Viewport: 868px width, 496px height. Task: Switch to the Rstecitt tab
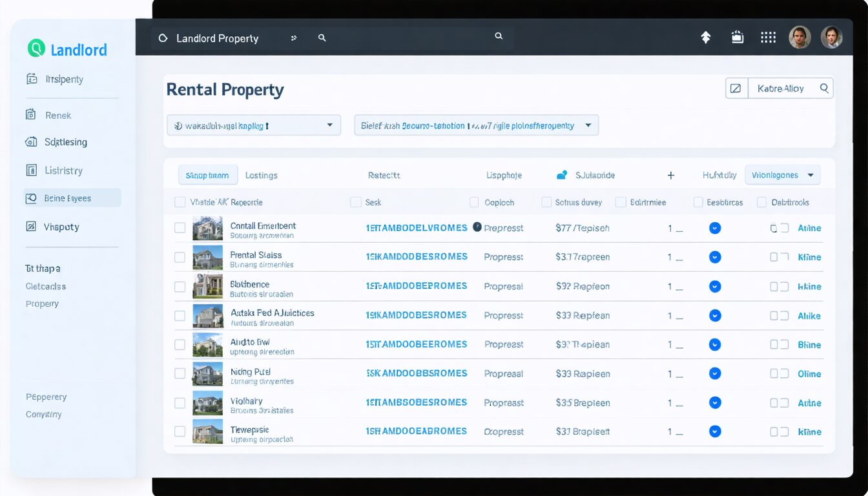(384, 175)
